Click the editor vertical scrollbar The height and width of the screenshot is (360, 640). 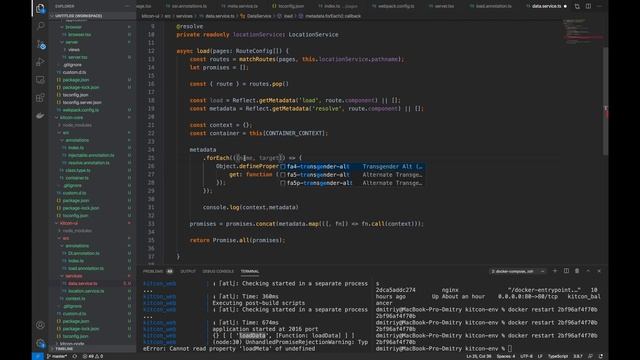pos(606,100)
